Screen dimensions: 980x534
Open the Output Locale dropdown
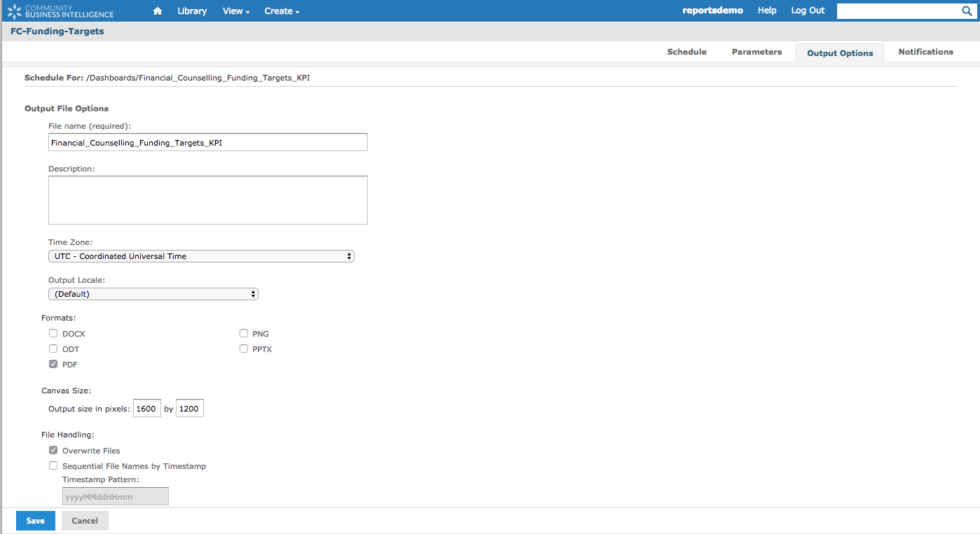pos(153,294)
